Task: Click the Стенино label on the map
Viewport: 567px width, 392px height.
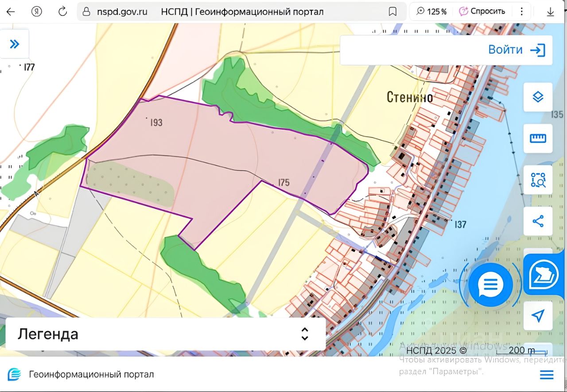Action: pyautogui.click(x=410, y=97)
